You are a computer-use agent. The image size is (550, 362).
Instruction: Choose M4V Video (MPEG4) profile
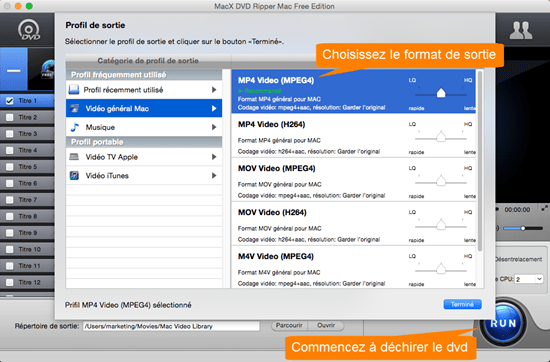pyautogui.click(x=354, y=267)
